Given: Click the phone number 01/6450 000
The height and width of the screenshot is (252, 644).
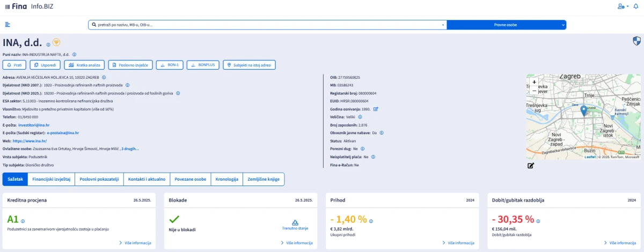Looking at the screenshot, I should pos(28,116).
